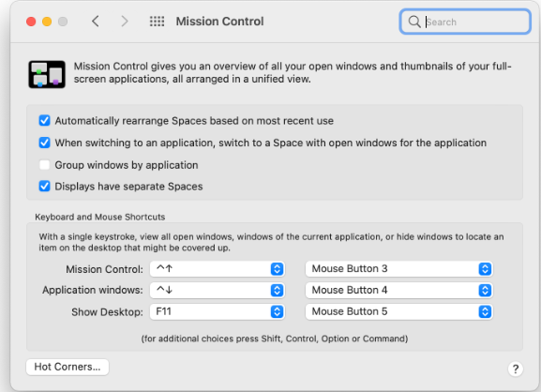Disable automatically rearrange Spaces checkbox
541x392 pixels.
point(44,121)
